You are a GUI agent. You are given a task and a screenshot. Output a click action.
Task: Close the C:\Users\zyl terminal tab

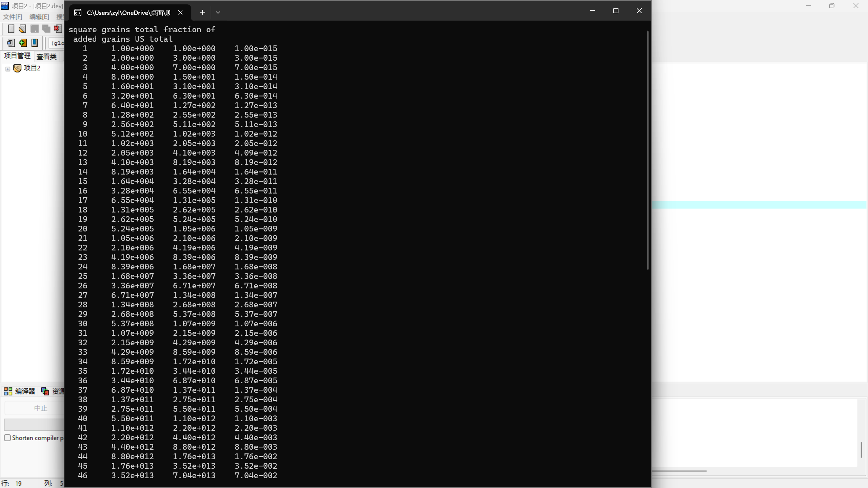point(180,13)
